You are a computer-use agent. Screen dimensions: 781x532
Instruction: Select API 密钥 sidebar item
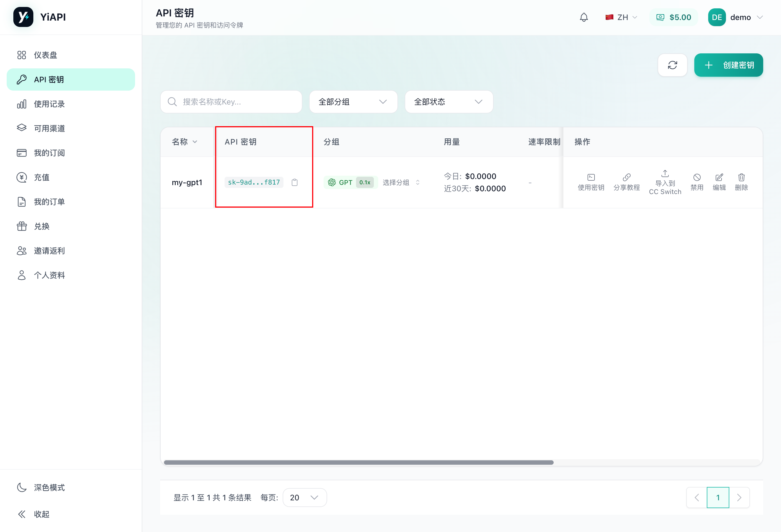(x=71, y=79)
